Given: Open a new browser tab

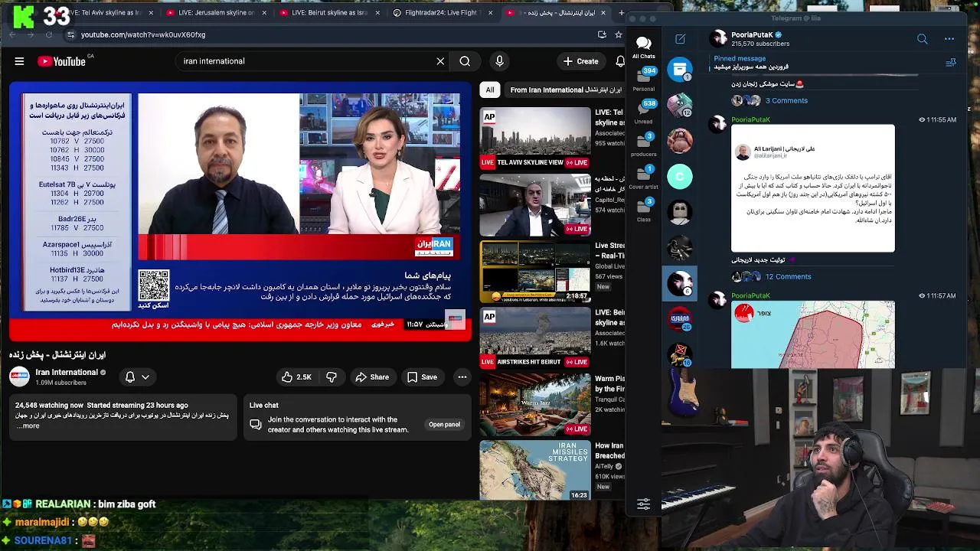Looking at the screenshot, I should pyautogui.click(x=621, y=13).
